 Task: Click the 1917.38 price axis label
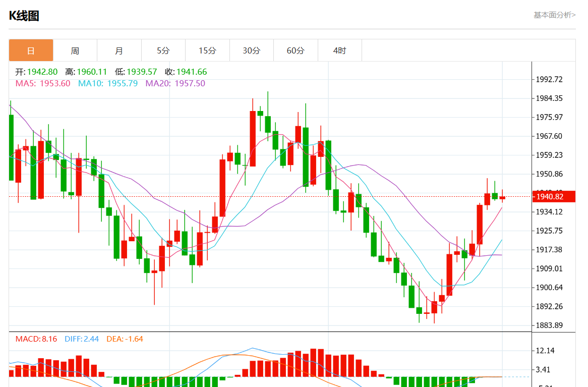[549, 250]
